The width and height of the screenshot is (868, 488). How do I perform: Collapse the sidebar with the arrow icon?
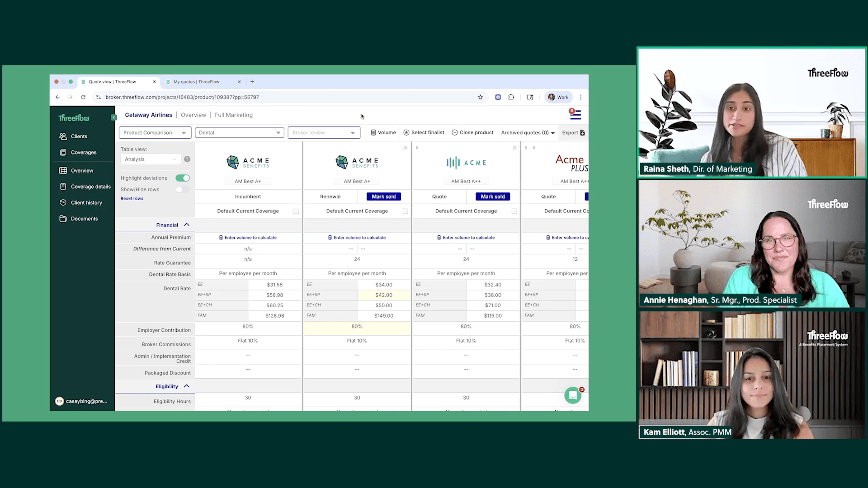coord(113,117)
